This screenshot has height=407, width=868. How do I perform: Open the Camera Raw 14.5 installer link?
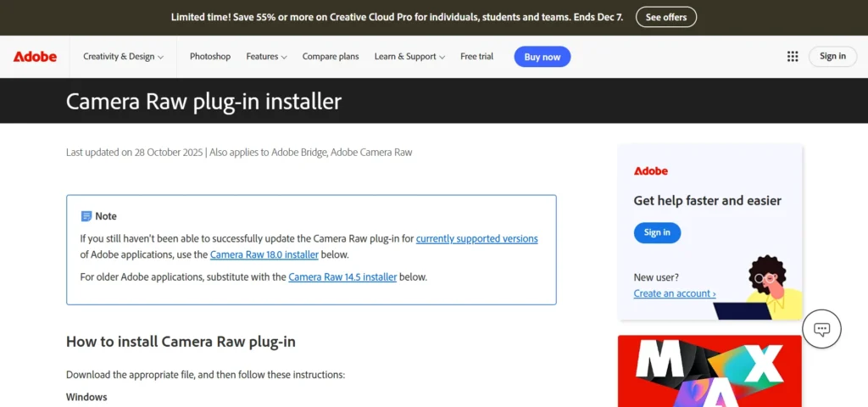click(342, 277)
